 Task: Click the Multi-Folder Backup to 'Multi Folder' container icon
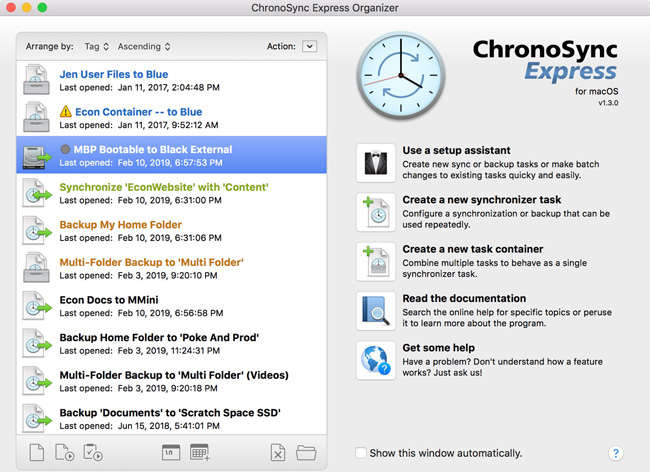(36, 268)
